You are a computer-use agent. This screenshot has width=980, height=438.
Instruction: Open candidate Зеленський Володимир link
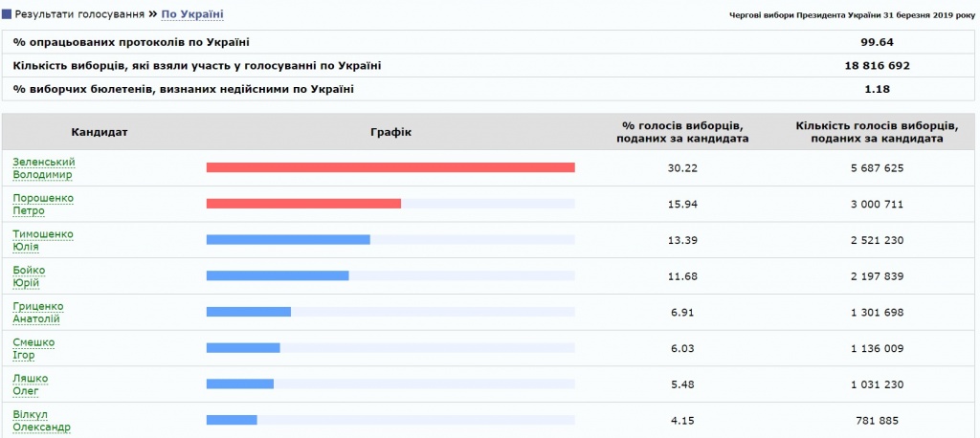click(x=44, y=168)
